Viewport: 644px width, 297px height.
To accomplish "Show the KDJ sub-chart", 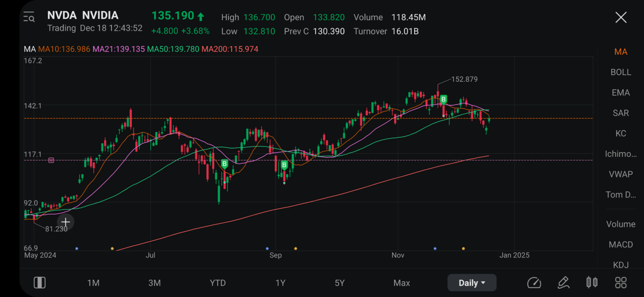I will pyautogui.click(x=621, y=265).
